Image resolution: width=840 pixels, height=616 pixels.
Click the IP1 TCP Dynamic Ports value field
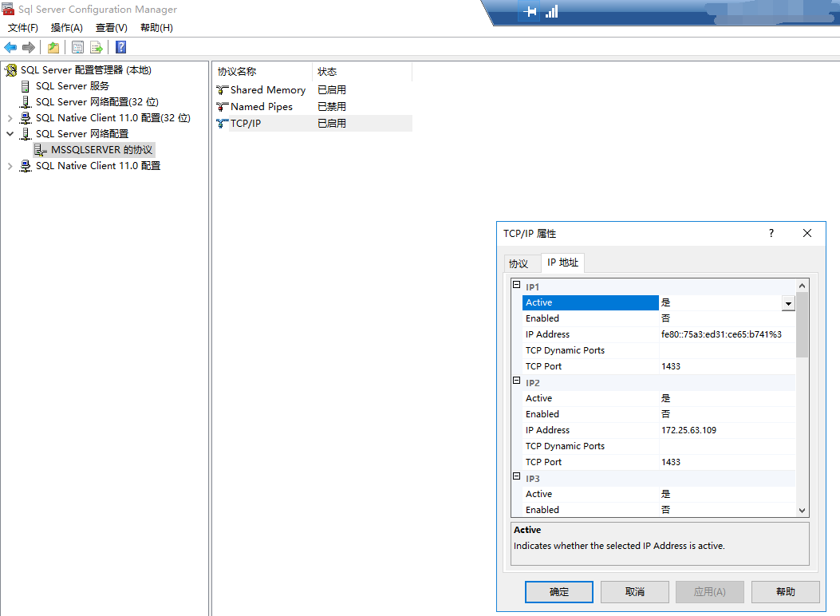coord(728,350)
